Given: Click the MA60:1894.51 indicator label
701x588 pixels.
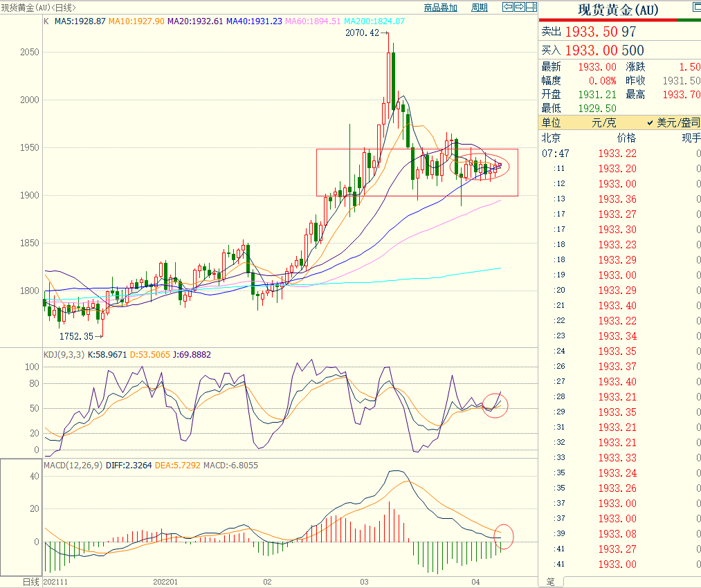Looking at the screenshot, I should click(313, 21).
